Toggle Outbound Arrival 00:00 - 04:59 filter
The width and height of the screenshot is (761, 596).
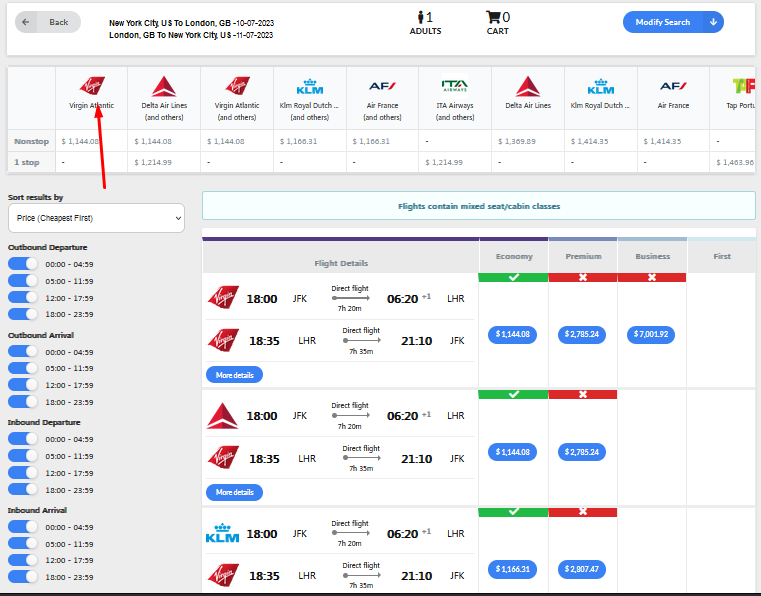[22, 352]
